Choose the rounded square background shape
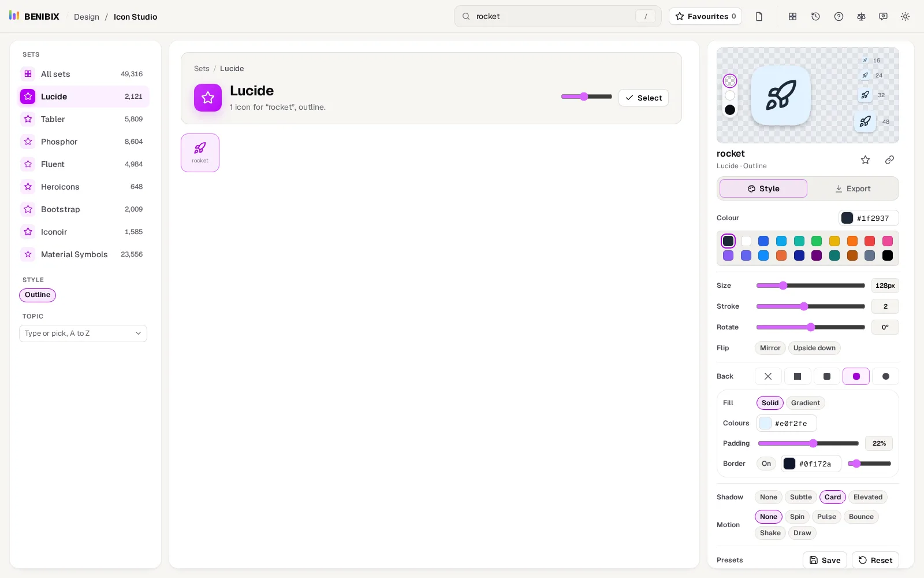924x578 pixels. click(x=827, y=376)
